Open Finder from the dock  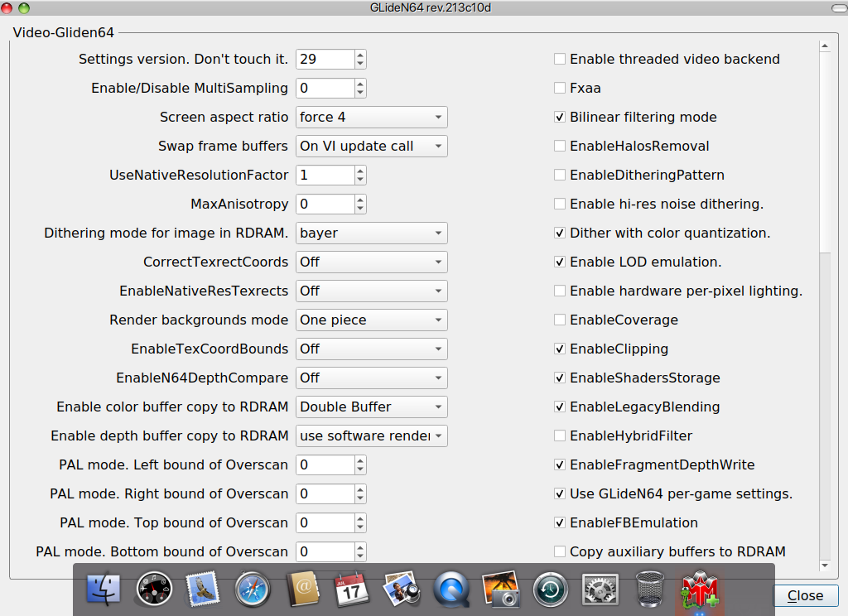point(104,590)
